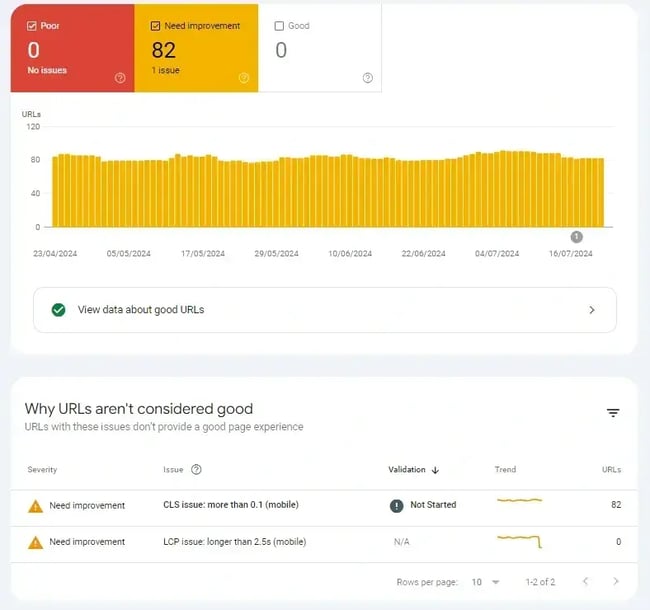Click CLS issue trend sparkline

[519, 502]
